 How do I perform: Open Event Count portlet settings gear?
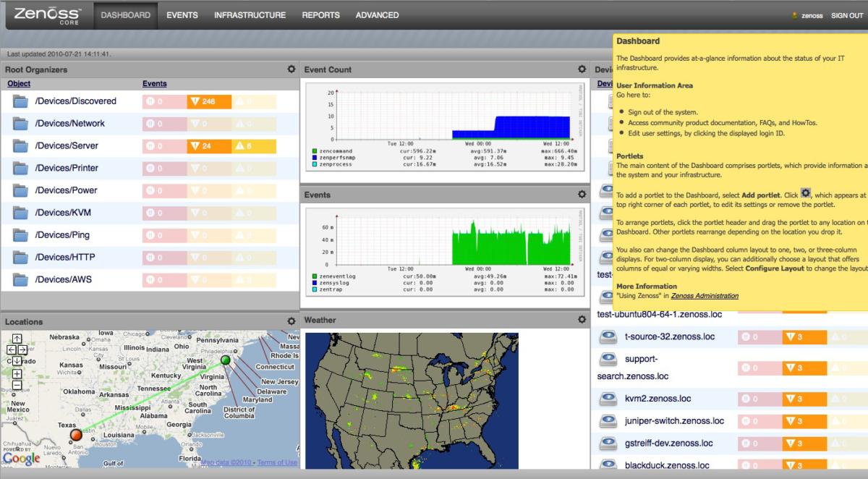pyautogui.click(x=582, y=69)
